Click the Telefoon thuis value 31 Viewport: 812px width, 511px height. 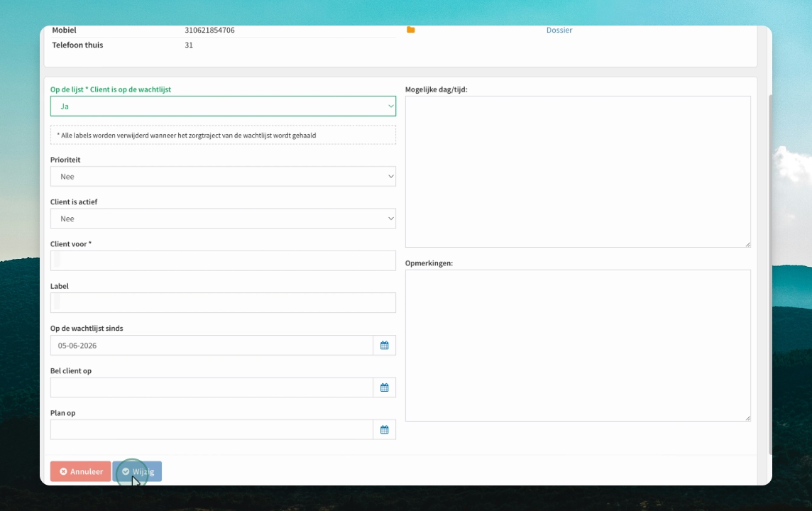point(189,45)
